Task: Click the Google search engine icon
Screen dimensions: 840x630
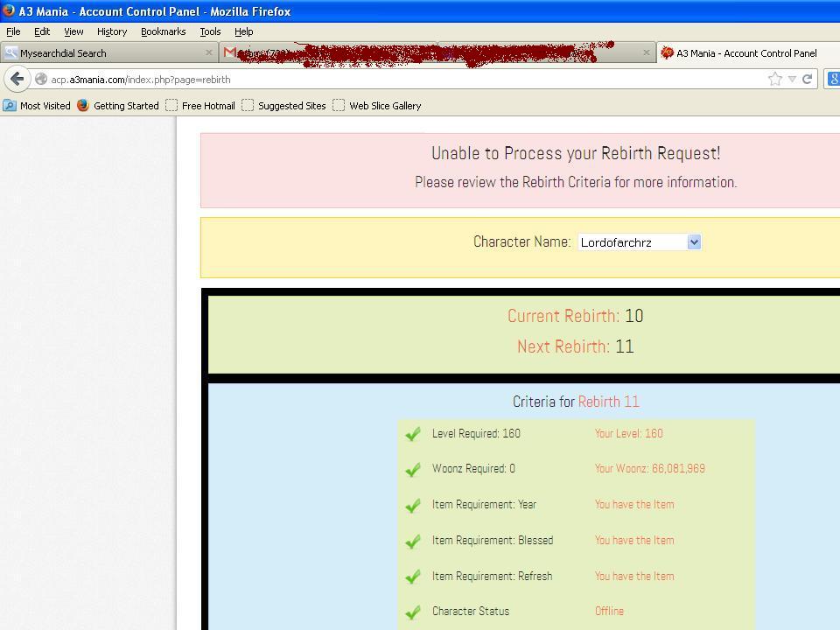Action: pyautogui.click(x=834, y=79)
